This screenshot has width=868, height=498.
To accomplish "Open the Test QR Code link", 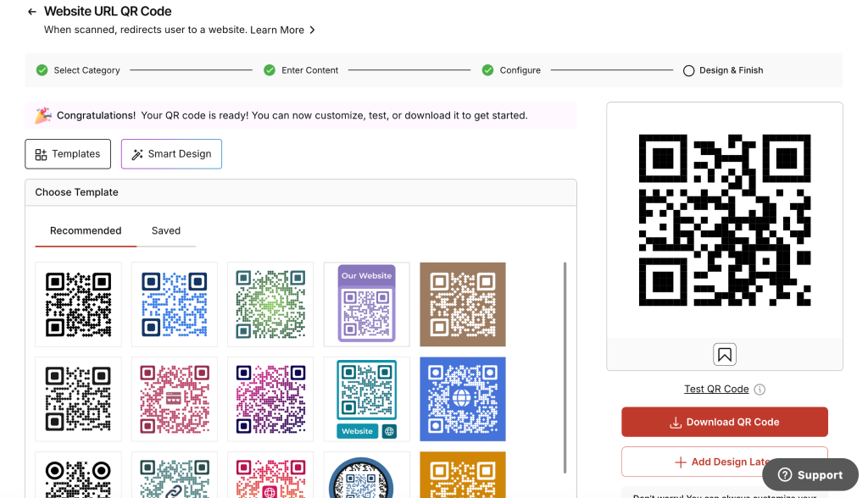I will tap(716, 389).
